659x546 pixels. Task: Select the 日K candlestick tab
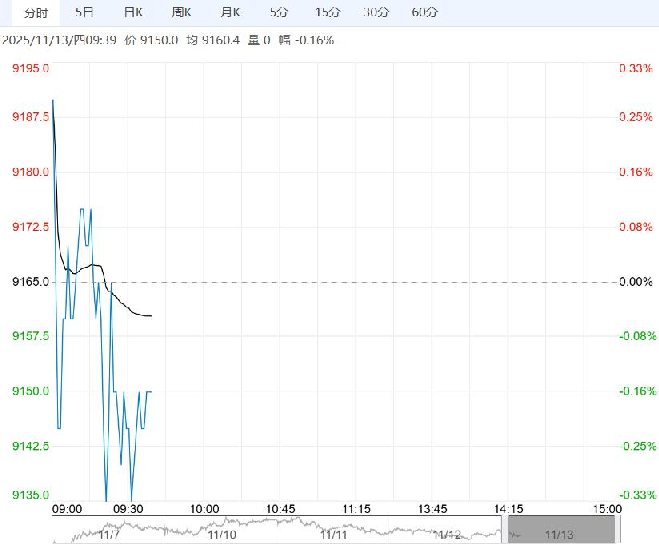tap(133, 13)
